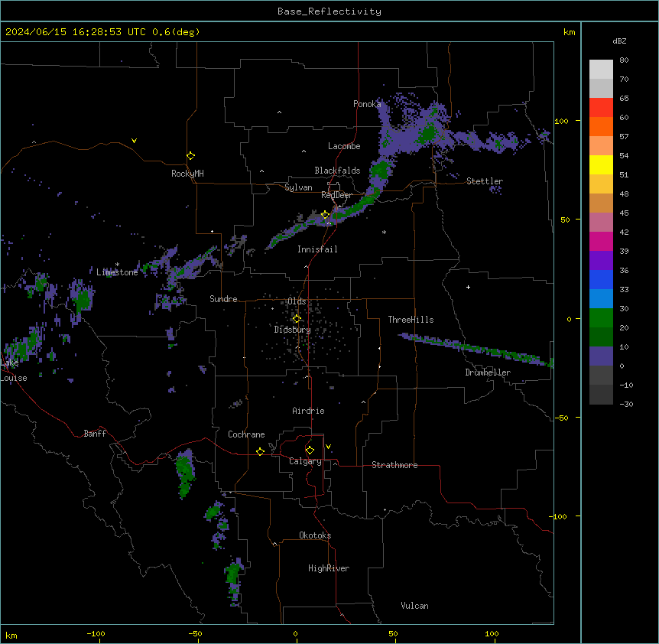Click the yellow v marker east of Calgary
Image resolution: width=659 pixels, height=644 pixels.
(x=328, y=447)
